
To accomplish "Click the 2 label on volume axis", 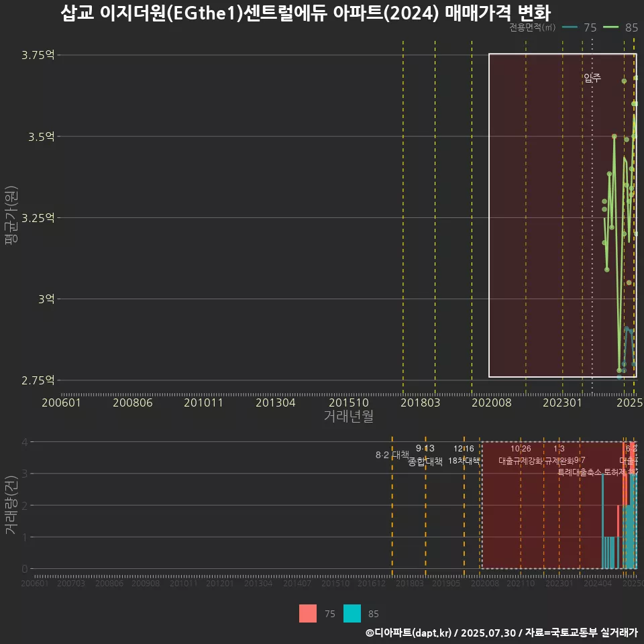I will (x=25, y=506).
